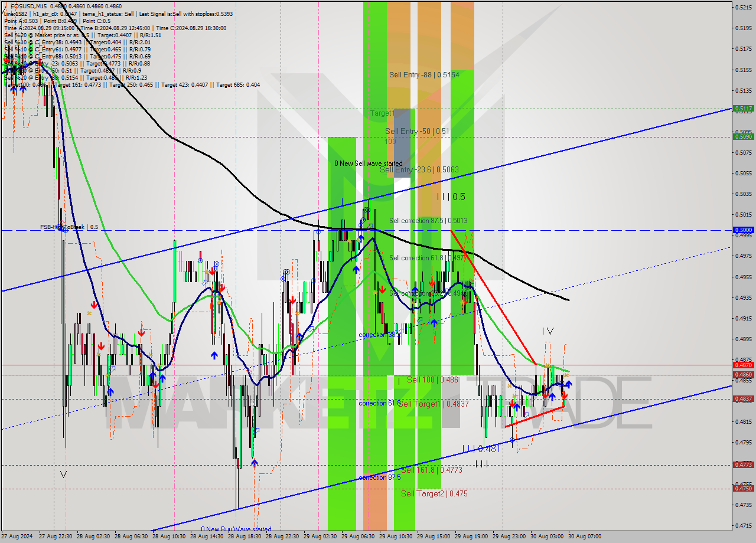Select the blue 'correction 61.8' label
This screenshot has height=543, width=756.
(380, 403)
